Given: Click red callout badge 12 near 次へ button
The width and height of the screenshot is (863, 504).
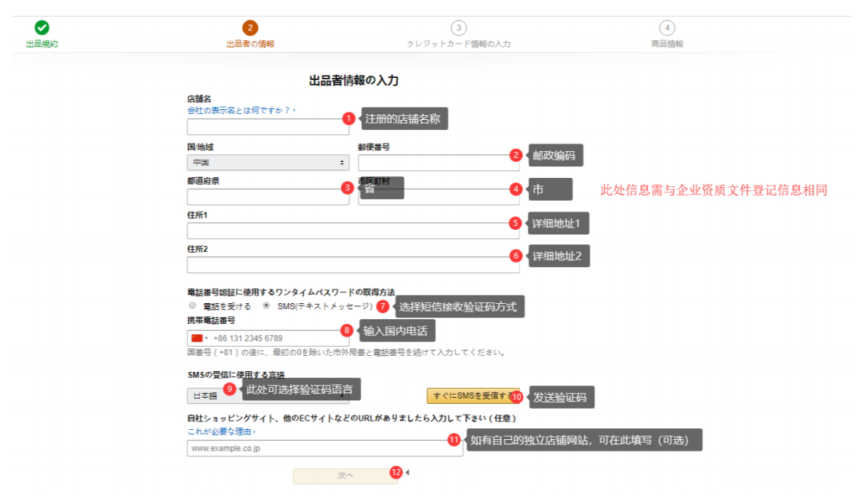Looking at the screenshot, I should pos(396,472).
